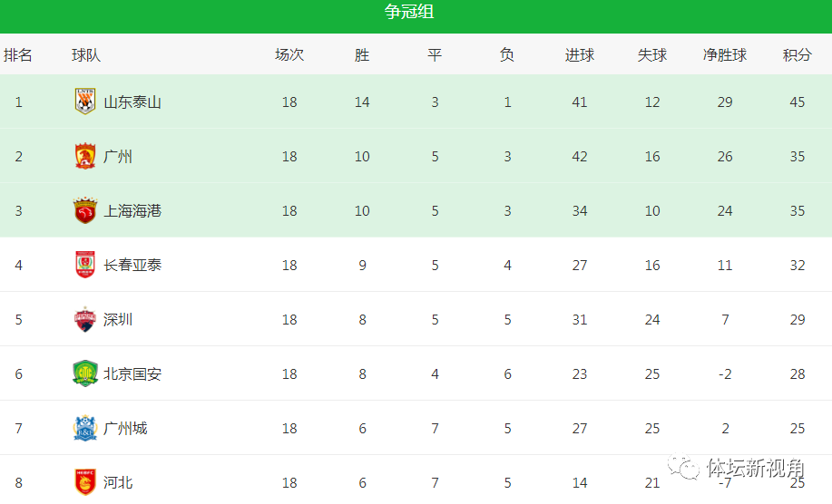Click the 河北 team crest icon

[x=85, y=482]
